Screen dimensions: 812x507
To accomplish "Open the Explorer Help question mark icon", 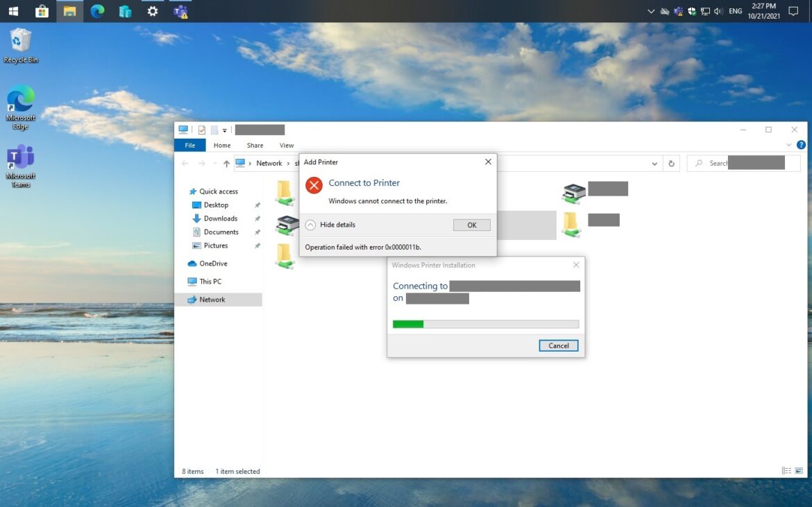I will [801, 145].
